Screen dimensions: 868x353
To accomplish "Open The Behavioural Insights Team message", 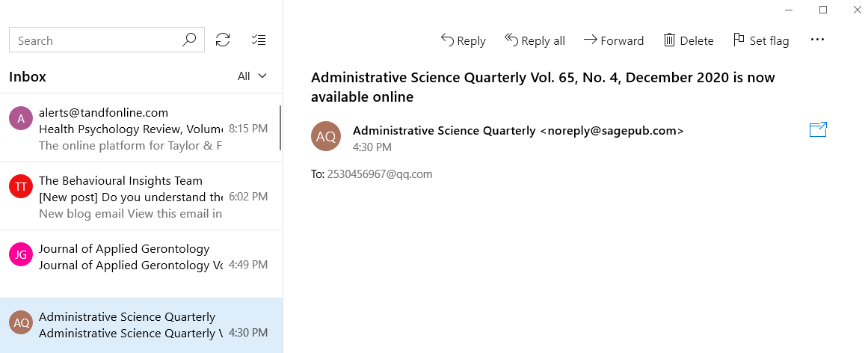I will click(141, 196).
